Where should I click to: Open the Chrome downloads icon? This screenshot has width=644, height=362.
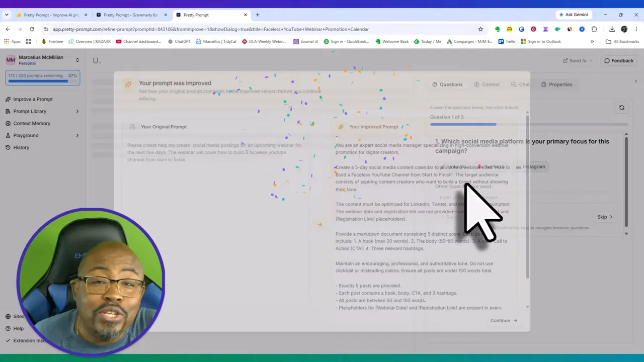(x=612, y=29)
